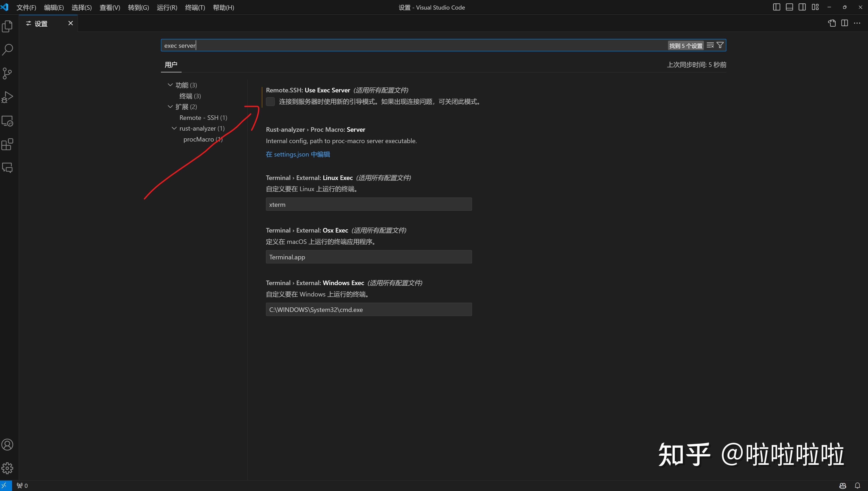Image resolution: width=868 pixels, height=491 pixels.
Task: Open the 终端(T) menu
Action: 195,7
